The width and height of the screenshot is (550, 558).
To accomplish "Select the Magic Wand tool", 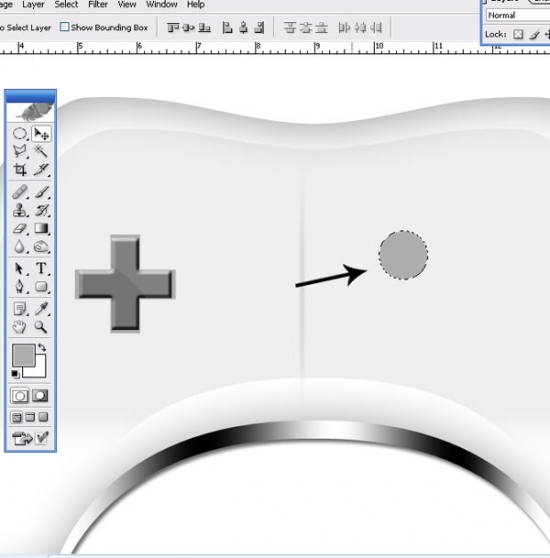I will tap(41, 152).
